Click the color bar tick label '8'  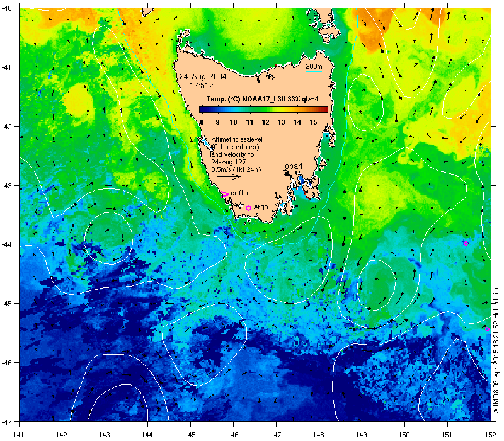pos(202,122)
